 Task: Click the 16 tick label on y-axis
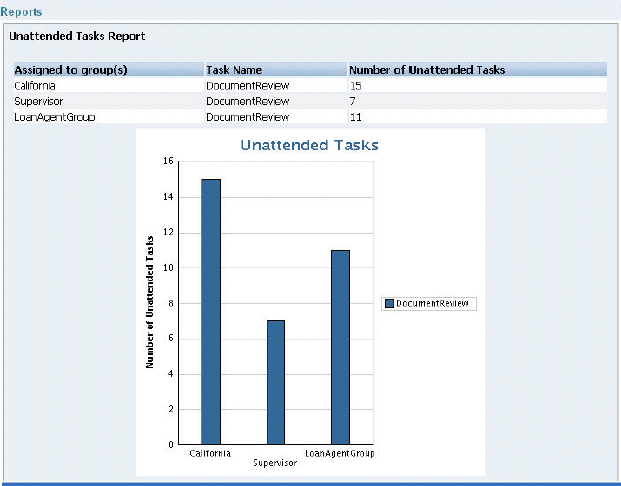point(168,161)
